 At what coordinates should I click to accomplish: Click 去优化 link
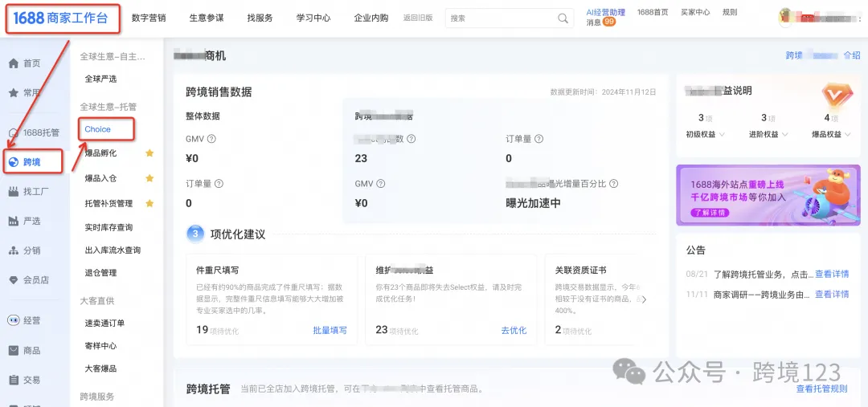click(514, 330)
